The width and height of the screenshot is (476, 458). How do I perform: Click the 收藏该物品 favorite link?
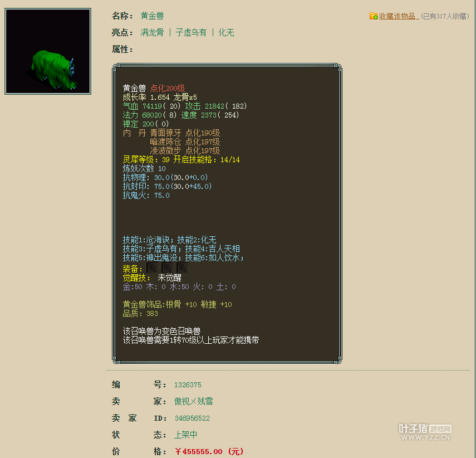[399, 17]
